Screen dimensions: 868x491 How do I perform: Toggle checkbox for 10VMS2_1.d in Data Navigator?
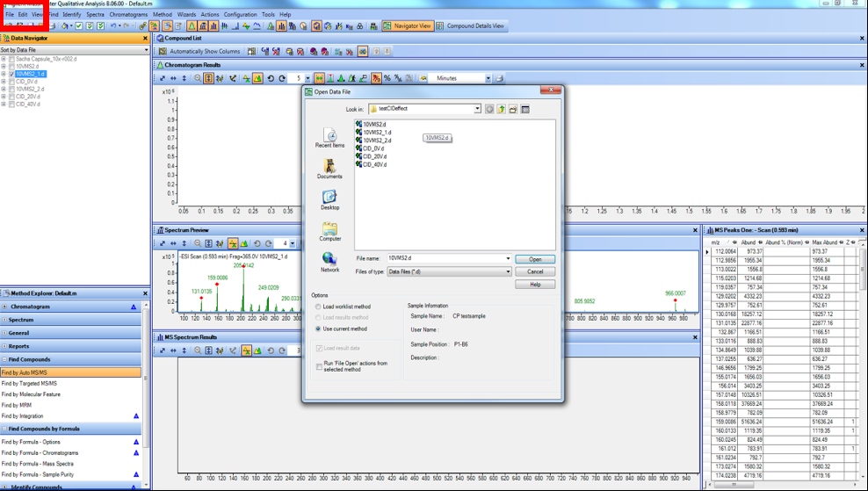[11, 74]
